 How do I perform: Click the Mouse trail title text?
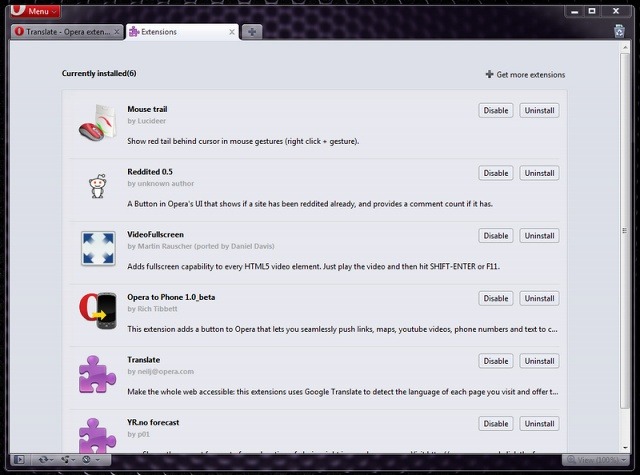[x=147, y=109]
